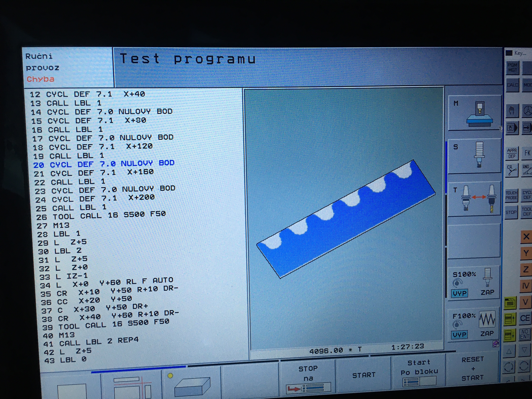Toggle feed override VYP switch

pyautogui.click(x=459, y=334)
